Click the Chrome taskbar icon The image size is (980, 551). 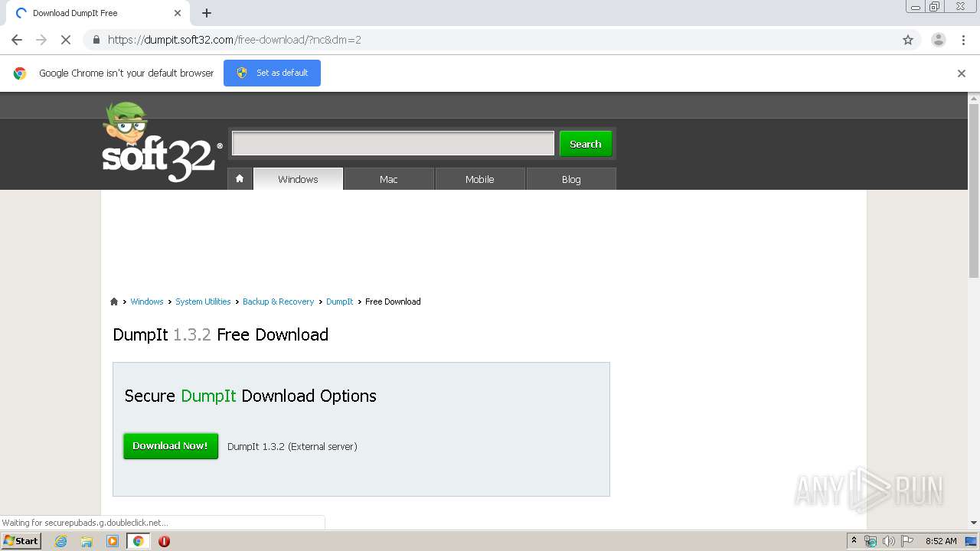pyautogui.click(x=139, y=541)
